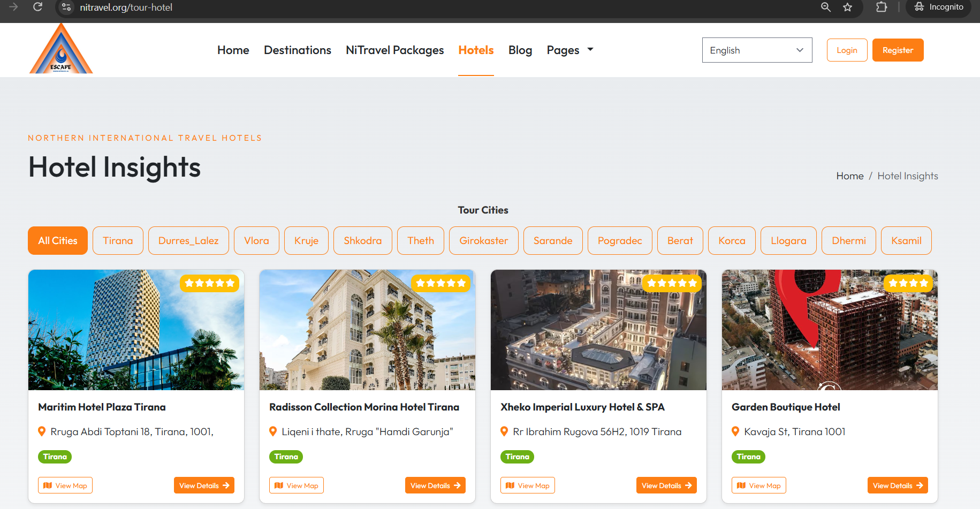Click the location pin for Garden Boutique Hotel
Image resolution: width=980 pixels, height=509 pixels.
735,431
